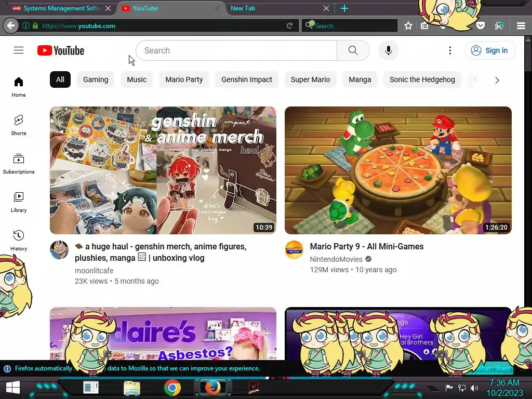The image size is (532, 399).
Task: Open the genshin anime merch haul thumbnail
Action: point(163,170)
